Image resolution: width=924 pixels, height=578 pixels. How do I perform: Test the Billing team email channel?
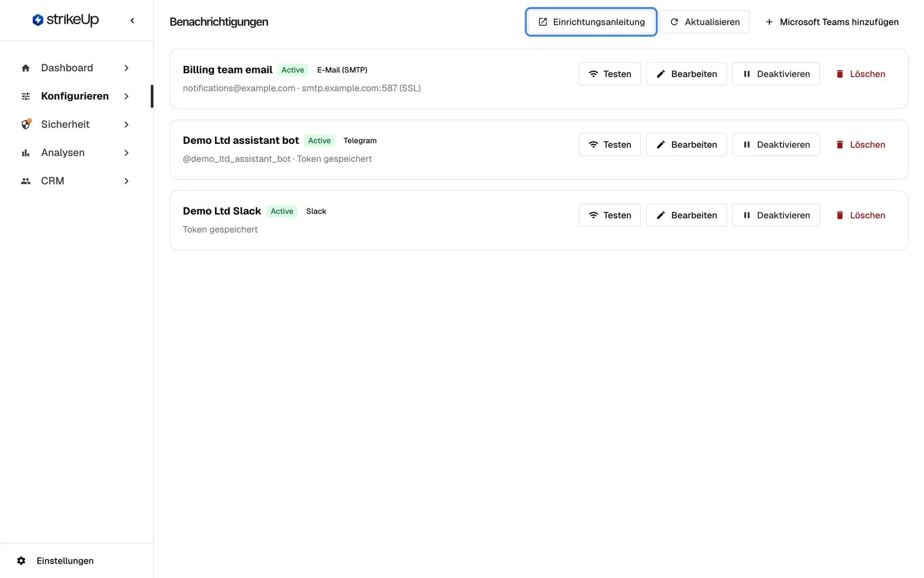(610, 74)
